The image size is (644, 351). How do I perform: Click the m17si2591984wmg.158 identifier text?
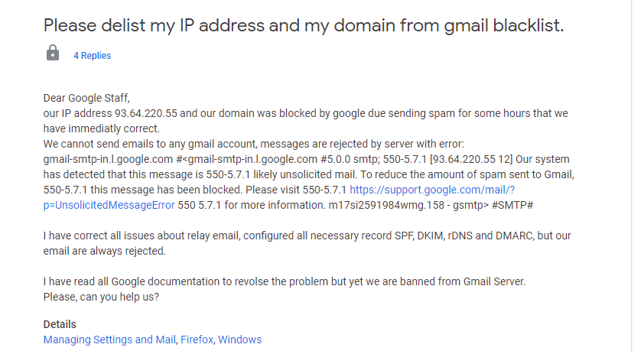pos(386,205)
